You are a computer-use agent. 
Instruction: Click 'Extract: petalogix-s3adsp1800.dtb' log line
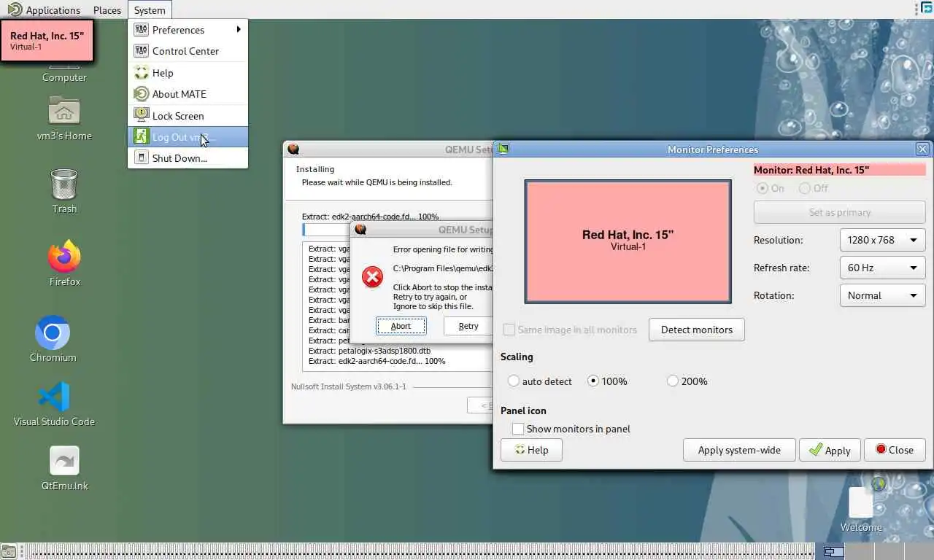point(369,351)
